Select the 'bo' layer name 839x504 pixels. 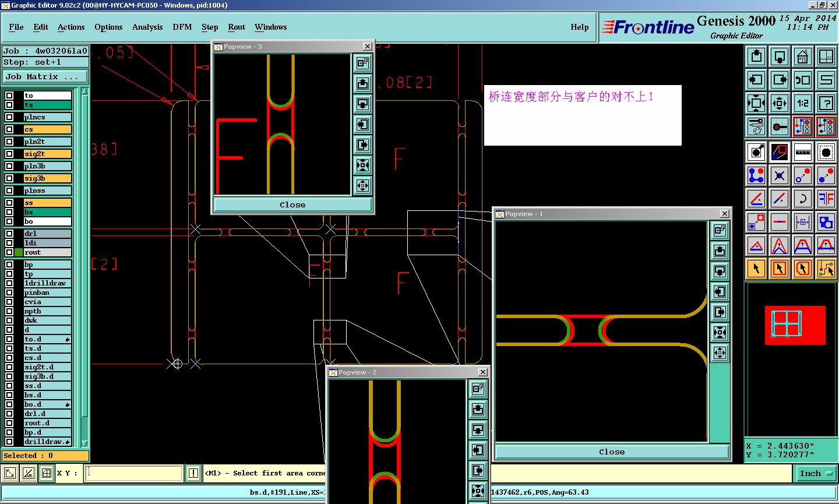(x=48, y=221)
